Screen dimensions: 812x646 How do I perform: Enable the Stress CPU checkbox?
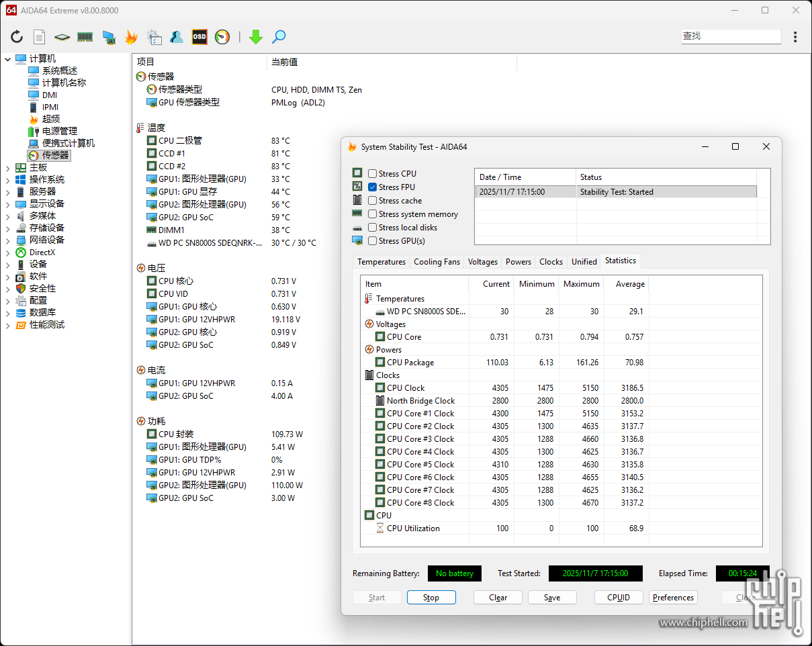tap(372, 174)
